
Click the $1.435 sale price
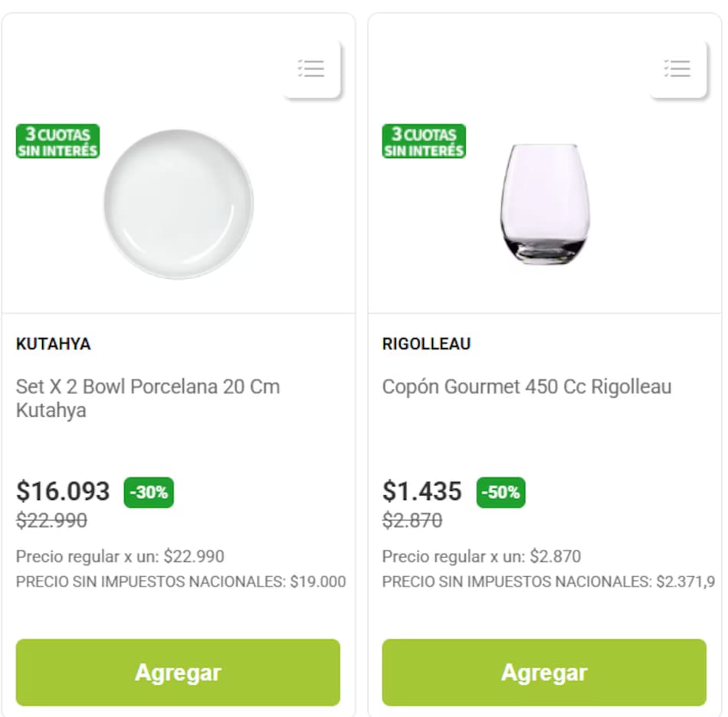(422, 491)
